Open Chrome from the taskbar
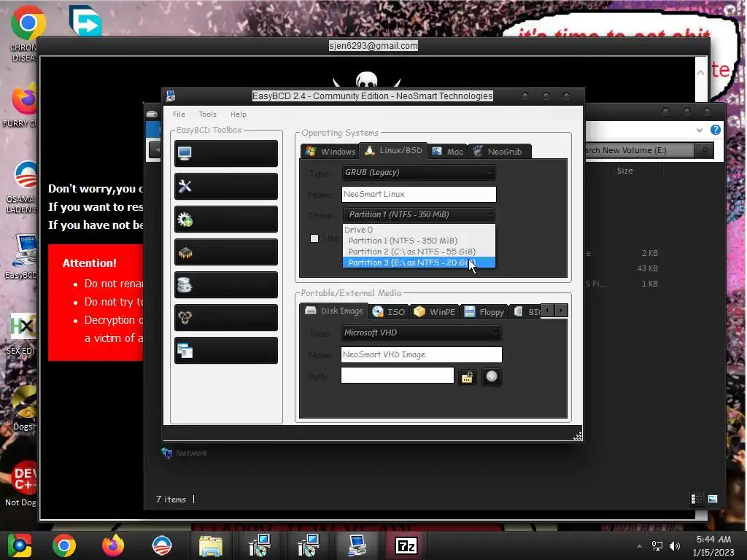Image resolution: width=747 pixels, height=560 pixels. [64, 545]
